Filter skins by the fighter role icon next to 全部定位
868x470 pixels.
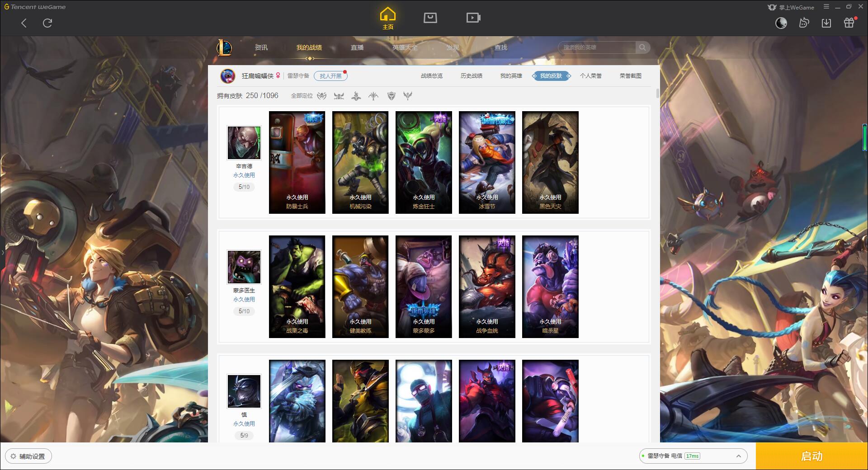(321, 96)
